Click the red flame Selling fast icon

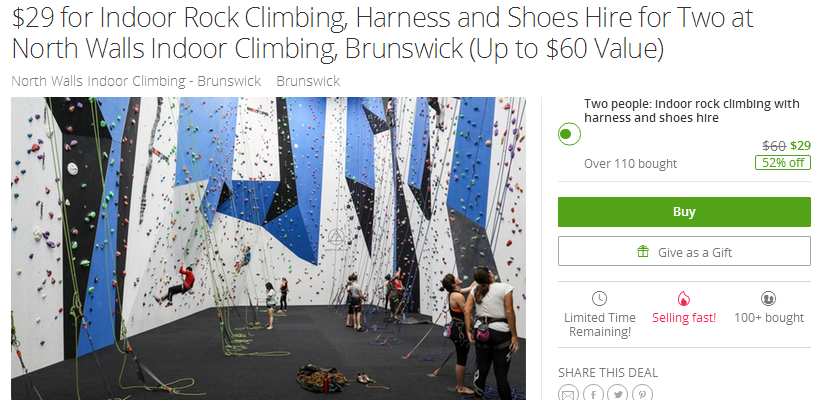point(684,299)
